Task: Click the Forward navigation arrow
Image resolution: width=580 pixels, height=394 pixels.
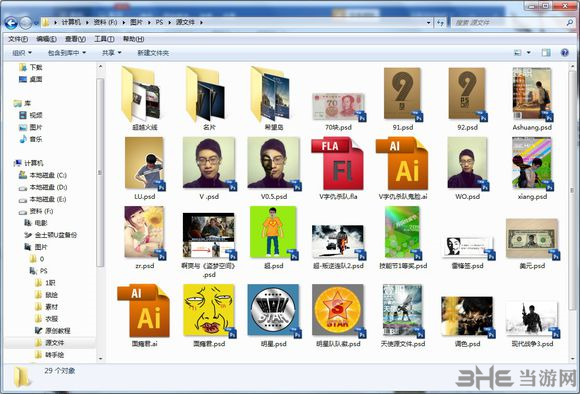Action: coord(26,23)
